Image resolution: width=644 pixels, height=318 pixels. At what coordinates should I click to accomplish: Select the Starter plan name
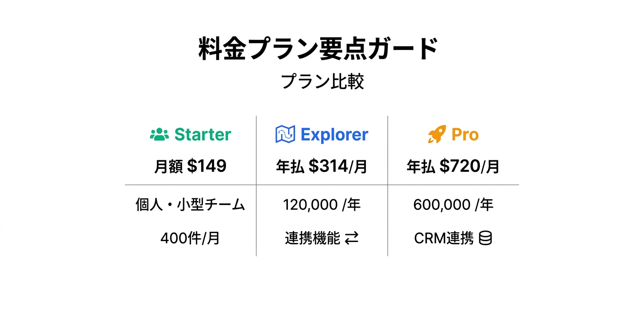pyautogui.click(x=203, y=134)
